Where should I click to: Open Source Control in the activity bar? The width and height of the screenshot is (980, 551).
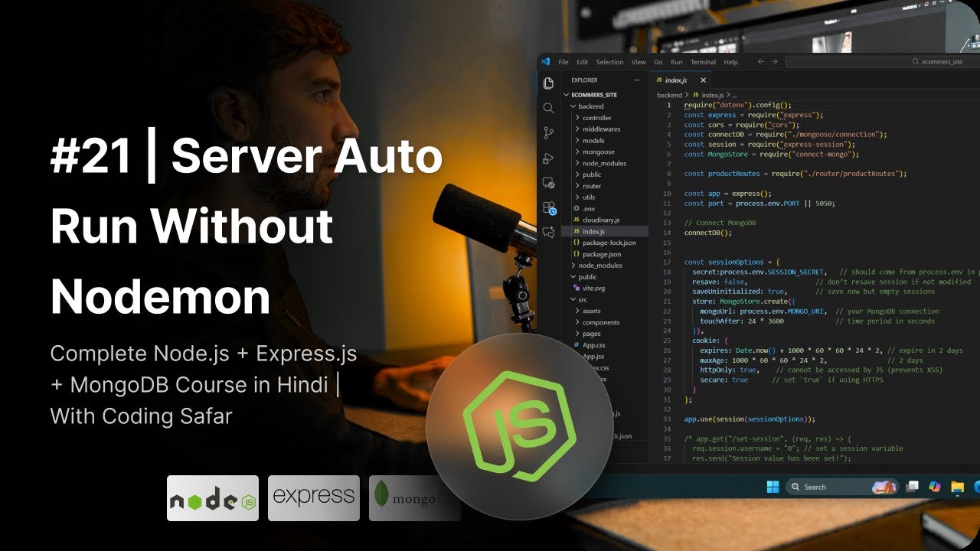point(548,133)
